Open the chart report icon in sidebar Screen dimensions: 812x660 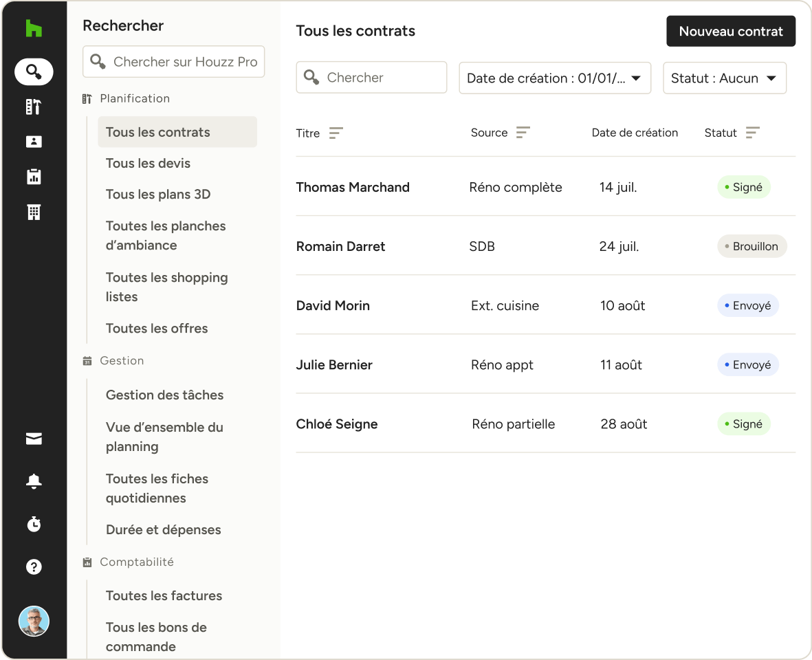pyautogui.click(x=34, y=177)
